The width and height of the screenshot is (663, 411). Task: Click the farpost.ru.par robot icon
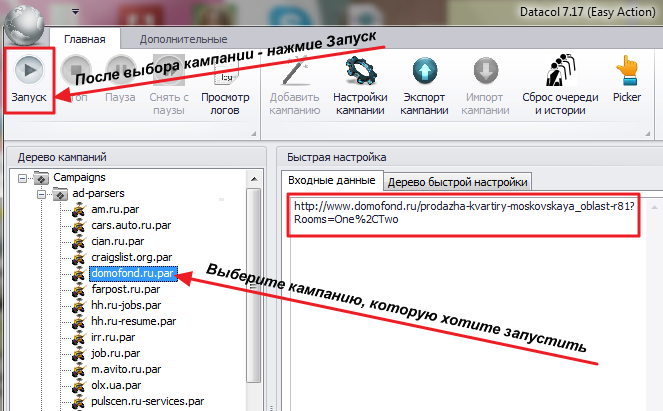(x=79, y=290)
